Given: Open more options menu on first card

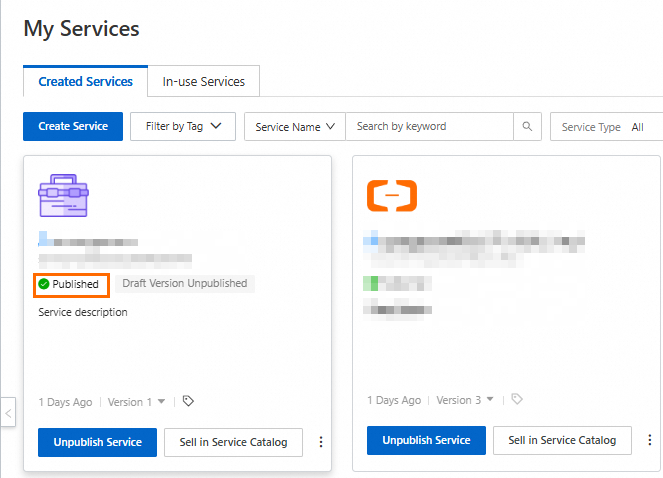Looking at the screenshot, I should [x=321, y=442].
